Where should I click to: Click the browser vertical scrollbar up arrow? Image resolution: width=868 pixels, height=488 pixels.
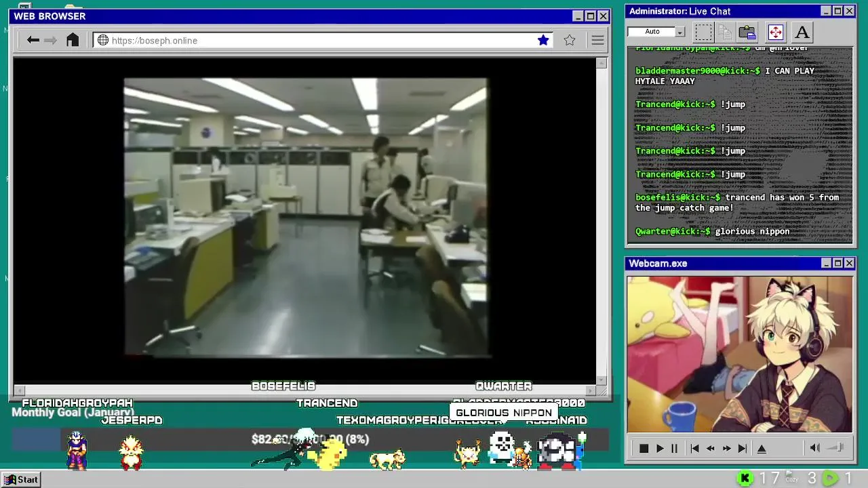click(x=601, y=63)
